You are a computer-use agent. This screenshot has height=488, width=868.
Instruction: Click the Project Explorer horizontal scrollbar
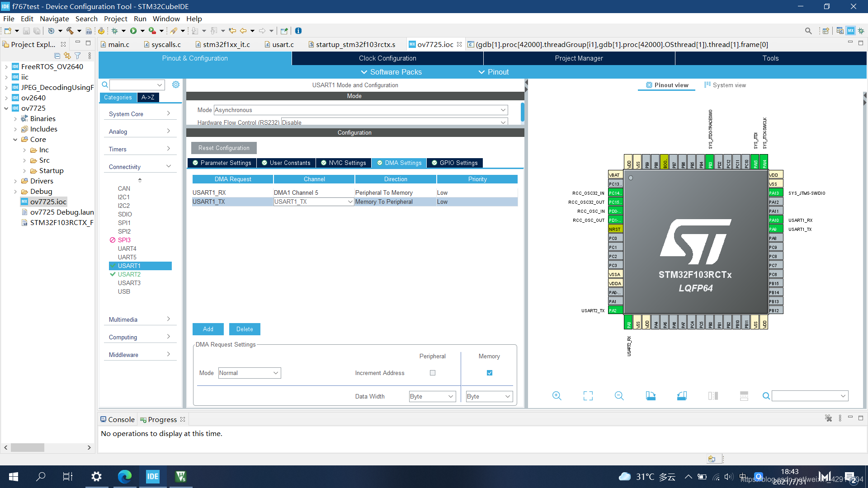(x=27, y=447)
